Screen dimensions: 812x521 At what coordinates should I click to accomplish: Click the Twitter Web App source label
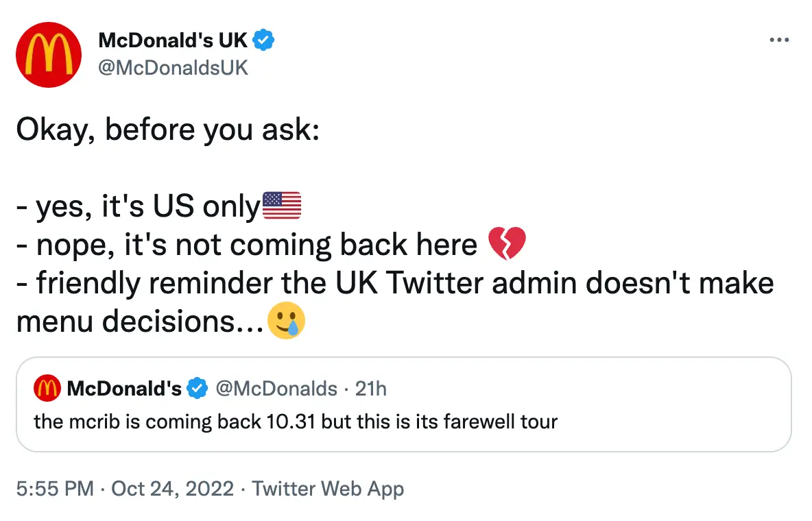pyautogui.click(x=329, y=489)
